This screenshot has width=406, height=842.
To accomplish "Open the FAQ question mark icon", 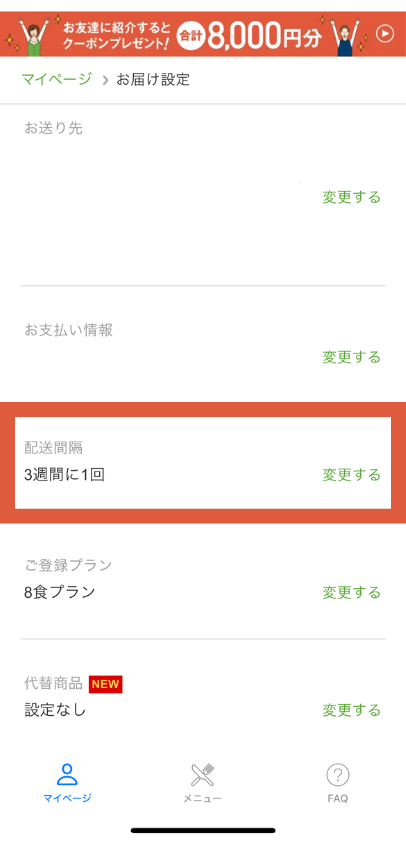I will pyautogui.click(x=338, y=775).
